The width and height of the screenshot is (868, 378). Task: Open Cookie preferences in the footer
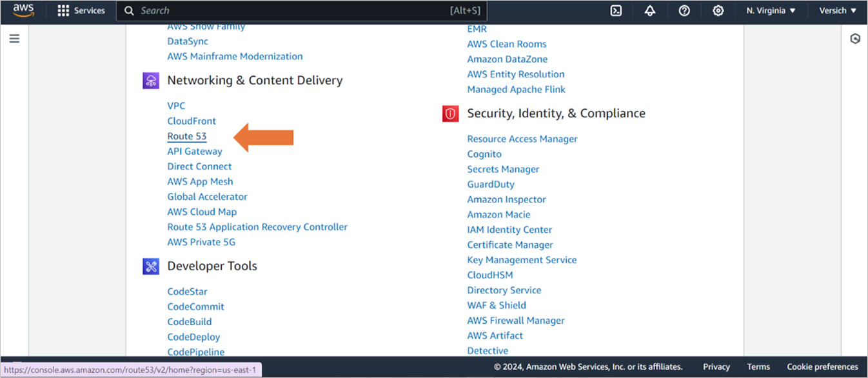tap(823, 367)
